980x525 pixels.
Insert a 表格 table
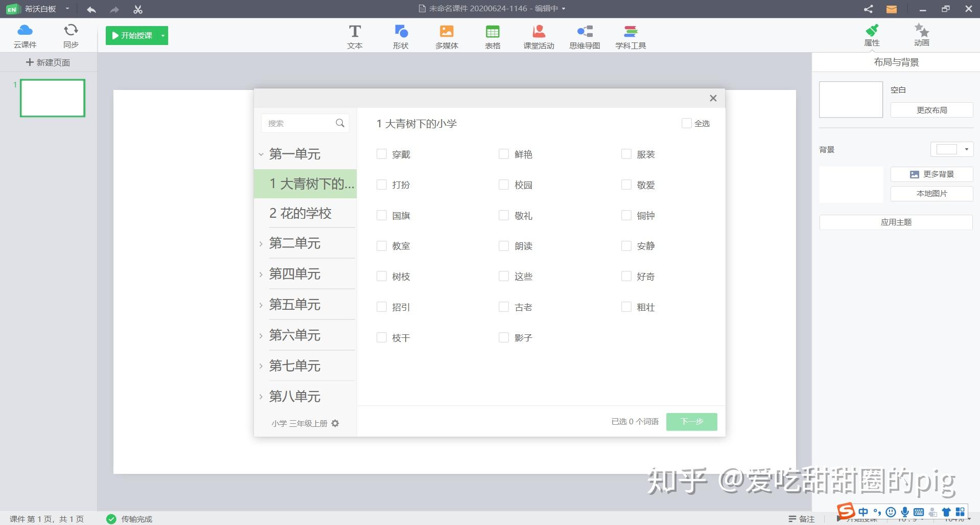493,37
